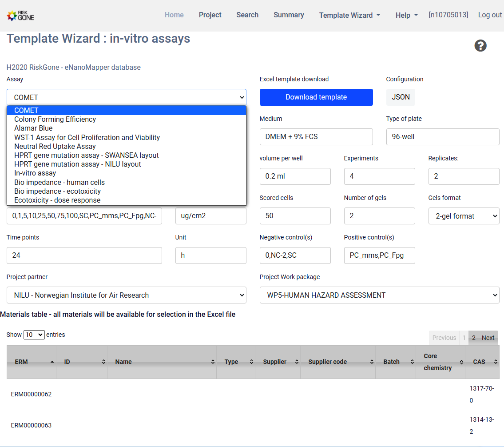Screen dimensions: 504x447
Task: Open the Template Wizard menu
Action: coord(349,15)
